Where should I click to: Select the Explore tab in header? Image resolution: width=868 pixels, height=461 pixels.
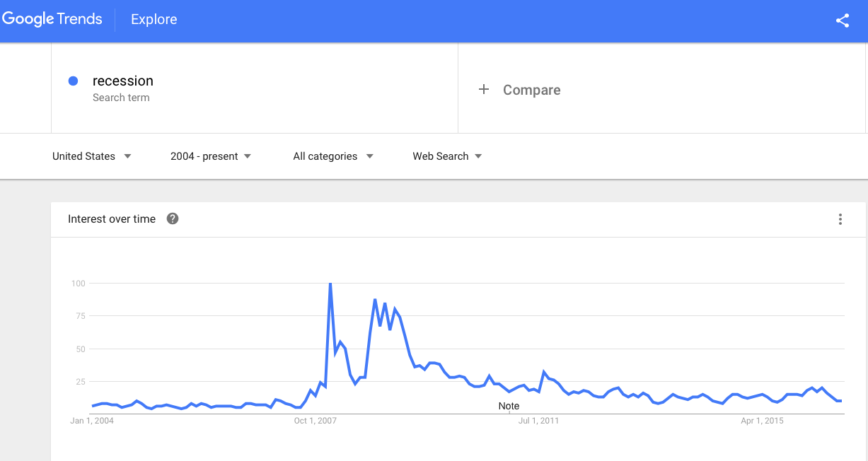154,20
